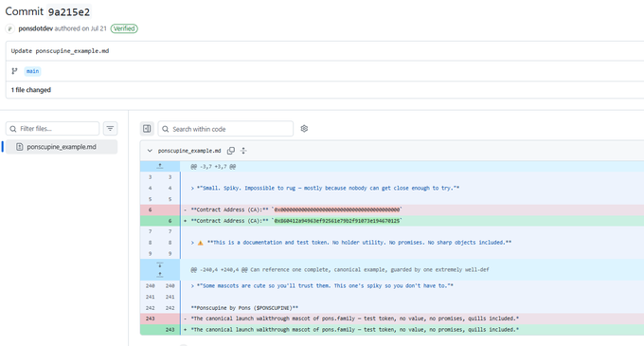Click the @@ -3,7 +3,7 @@ hunk header

[x=213, y=167]
